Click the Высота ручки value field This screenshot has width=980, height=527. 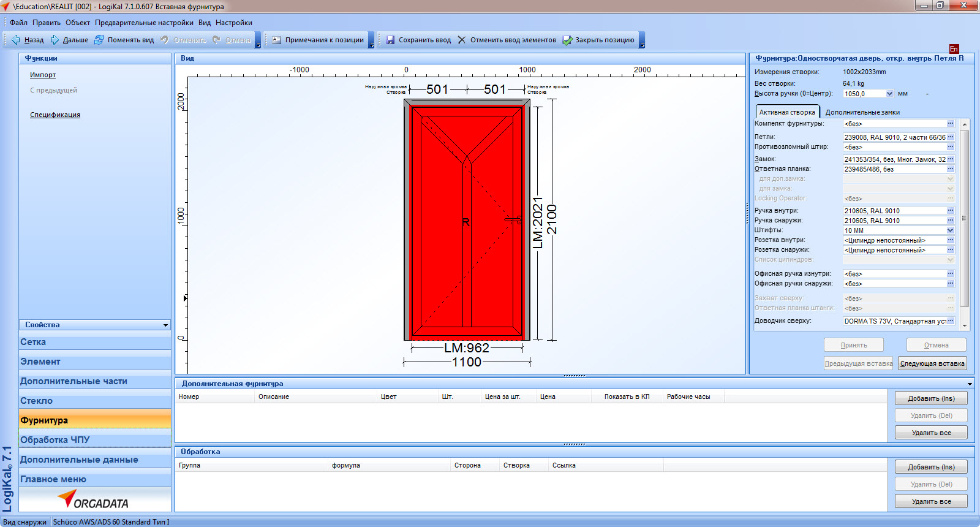click(864, 94)
